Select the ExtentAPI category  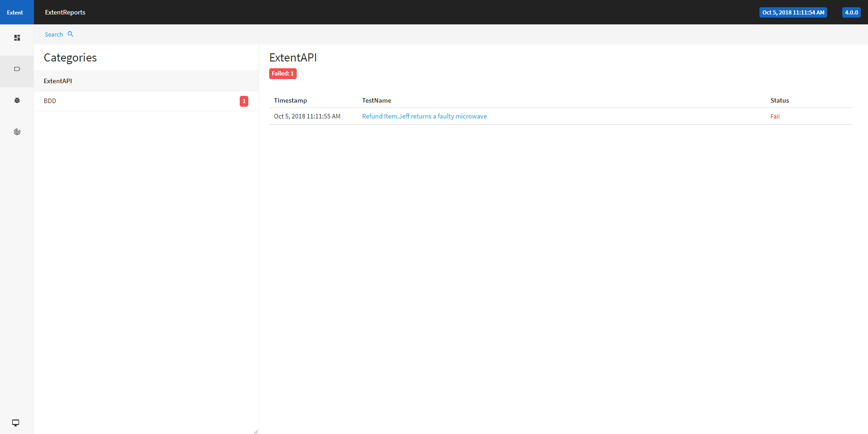click(x=58, y=81)
